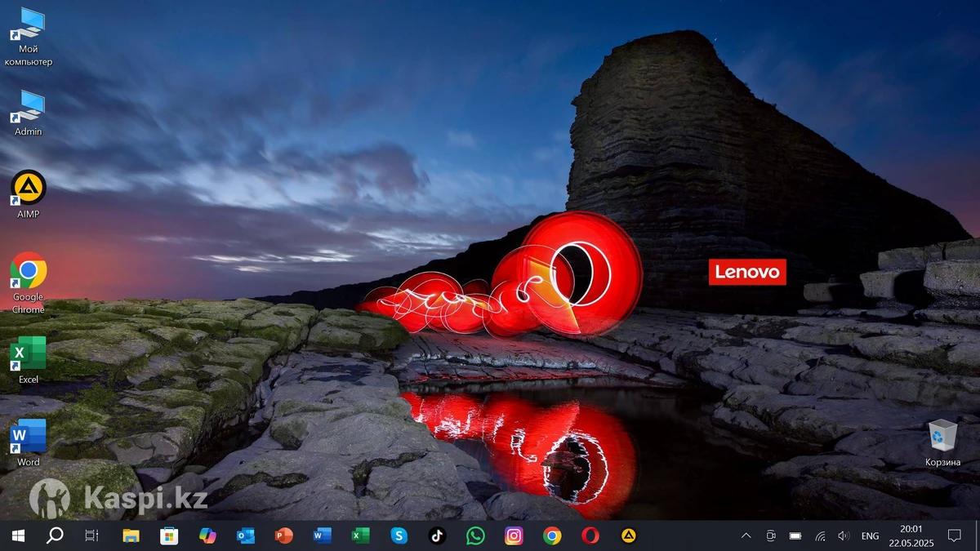Launch Excel from the taskbar
980x551 pixels.
click(x=360, y=535)
